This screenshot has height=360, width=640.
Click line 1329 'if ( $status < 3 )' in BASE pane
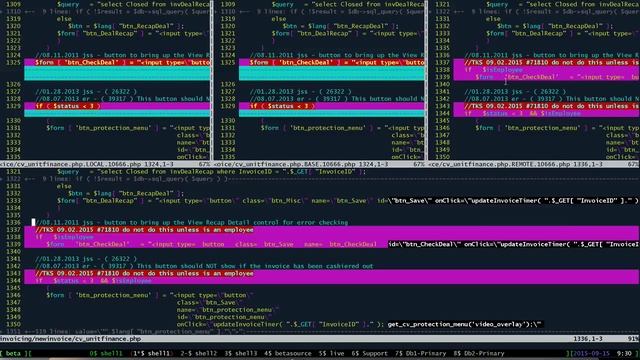[282, 106]
